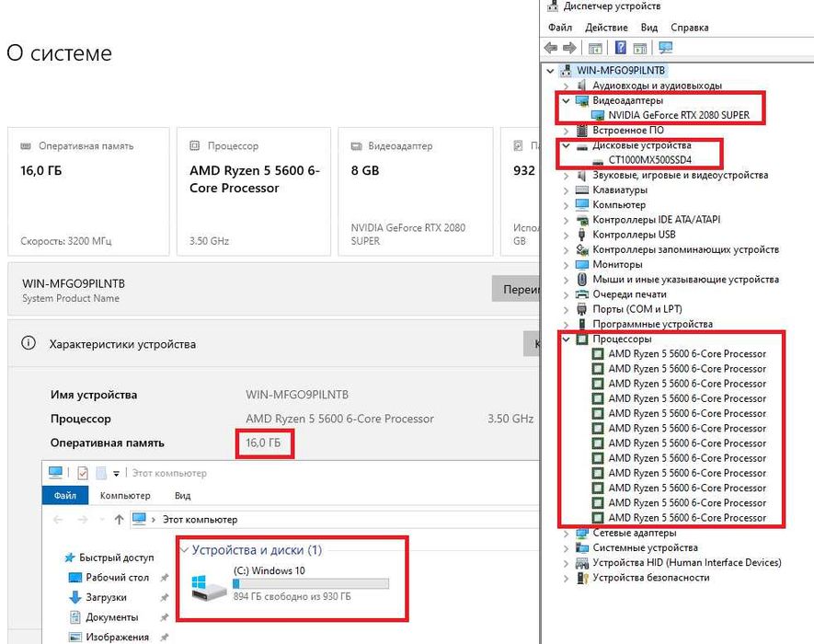Select the CT1000MX500SSD4 disk device
Viewport: 814px width, 644px height.
click(x=649, y=160)
